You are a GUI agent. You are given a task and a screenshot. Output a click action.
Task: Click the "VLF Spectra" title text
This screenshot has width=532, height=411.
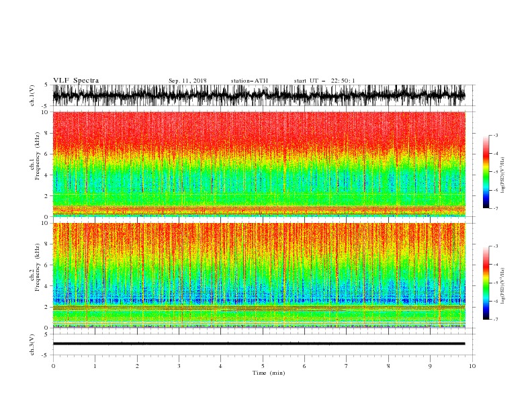coord(76,81)
